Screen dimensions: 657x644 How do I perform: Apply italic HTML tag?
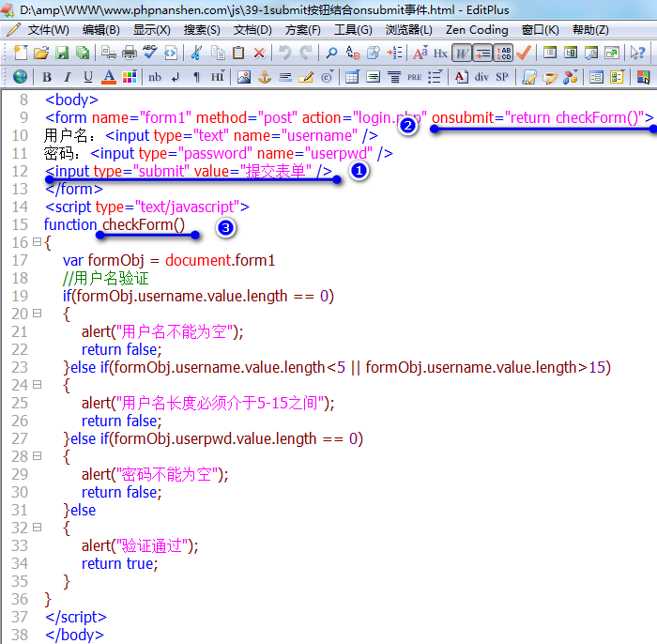(67, 77)
